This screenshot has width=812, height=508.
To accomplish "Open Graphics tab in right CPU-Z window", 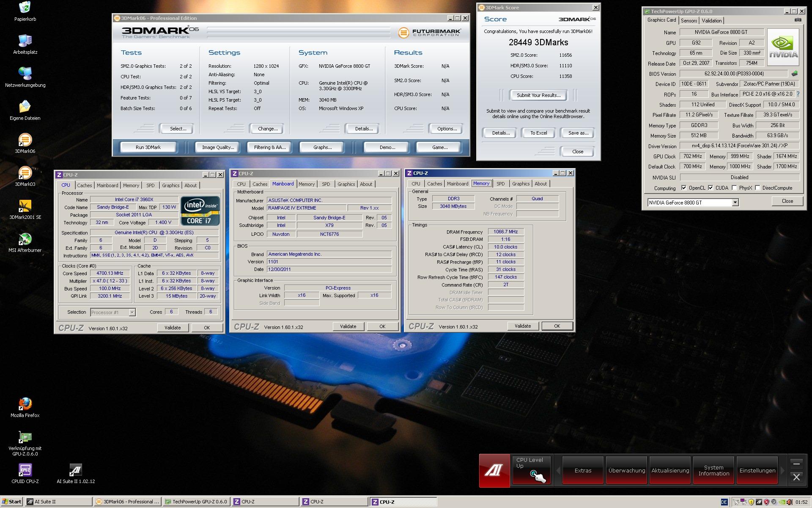I will pyautogui.click(x=521, y=184).
